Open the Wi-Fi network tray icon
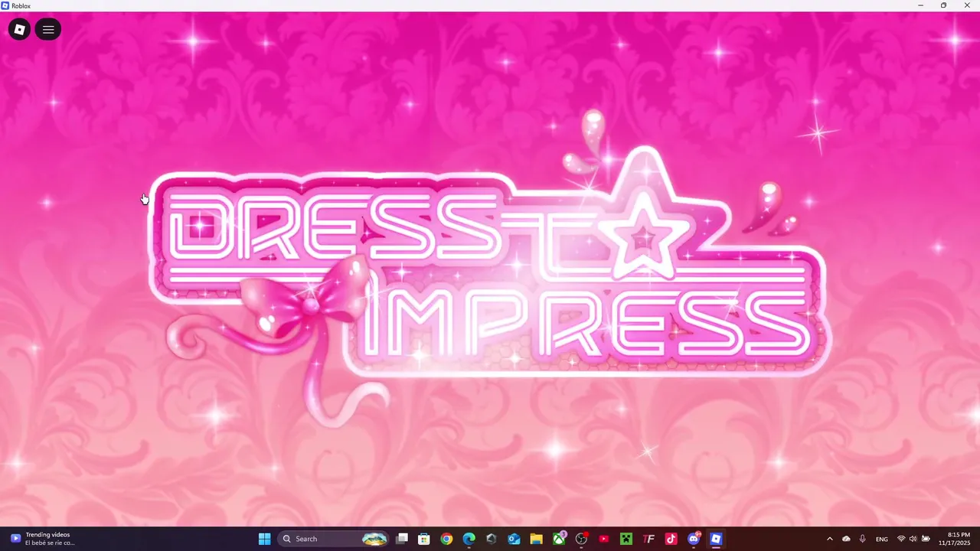 coord(901,539)
